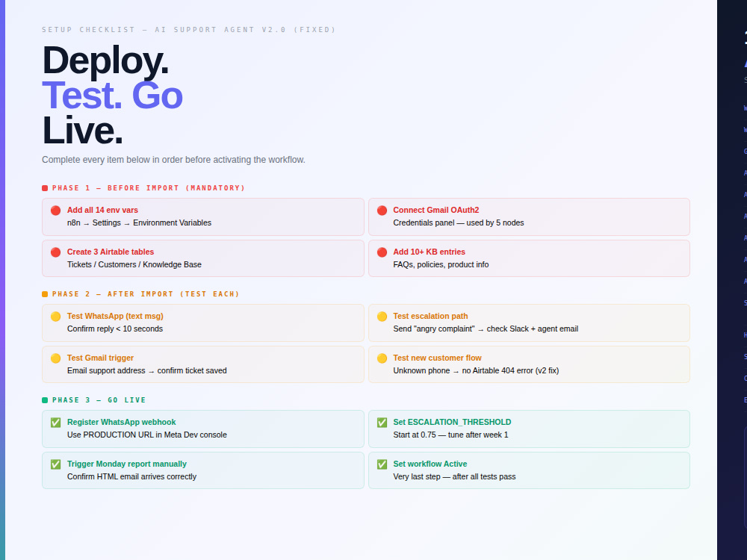This screenshot has height=560, width=747.
Task: Select the 'Test escalation path' title
Action: tap(431, 316)
